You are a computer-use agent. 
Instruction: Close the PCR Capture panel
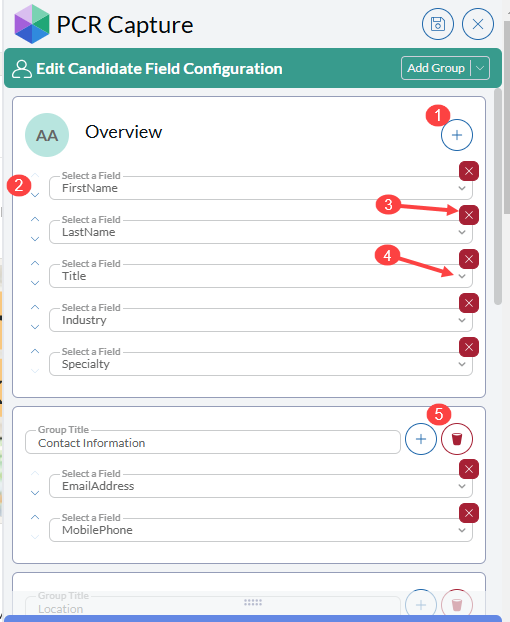[478, 24]
